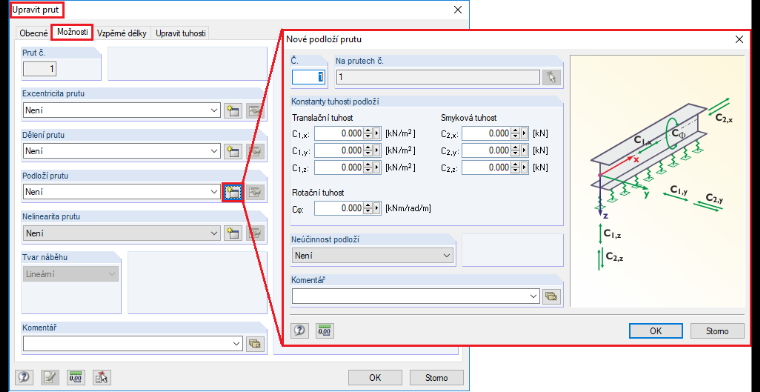Click the C2,z shear stiffness field

pos(486,168)
